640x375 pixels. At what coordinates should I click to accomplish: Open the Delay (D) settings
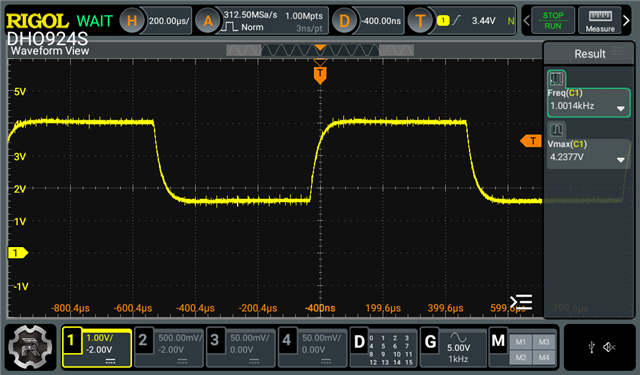click(344, 20)
